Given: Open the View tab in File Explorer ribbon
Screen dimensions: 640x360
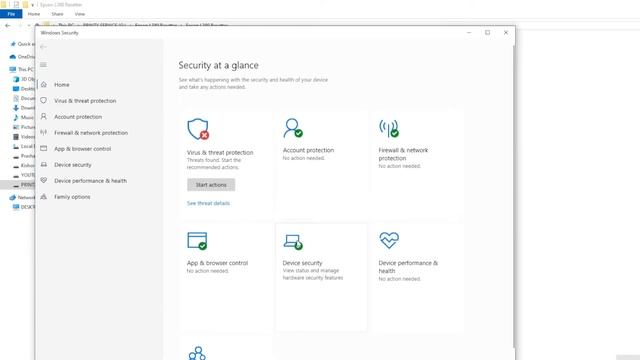Looking at the screenshot, I should click(80, 14).
